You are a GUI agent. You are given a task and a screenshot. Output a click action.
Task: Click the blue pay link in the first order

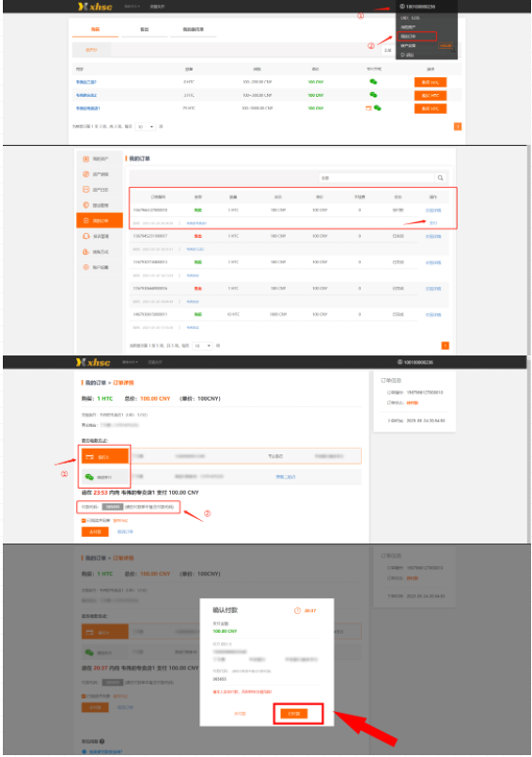click(433, 223)
